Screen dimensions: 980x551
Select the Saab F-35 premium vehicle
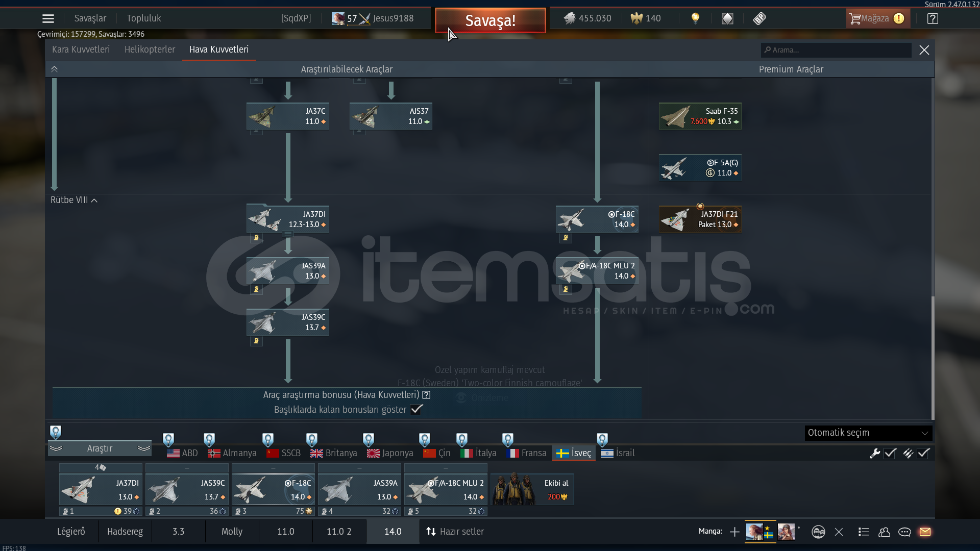click(700, 116)
